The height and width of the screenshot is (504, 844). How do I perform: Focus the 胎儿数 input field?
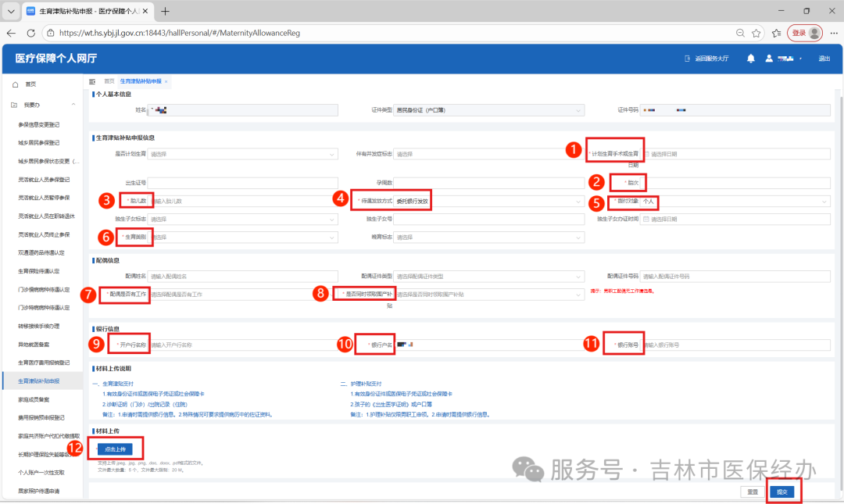243,202
